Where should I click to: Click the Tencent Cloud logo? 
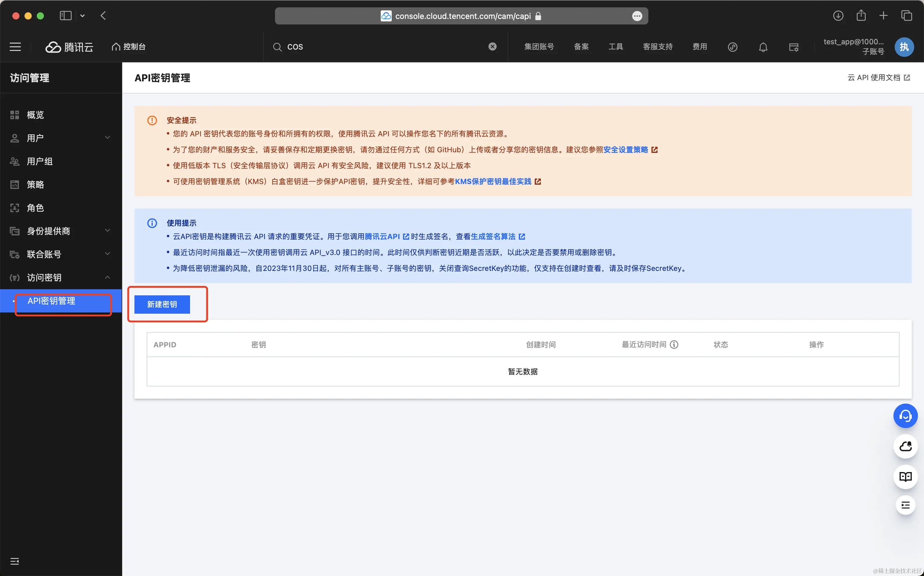(x=69, y=47)
